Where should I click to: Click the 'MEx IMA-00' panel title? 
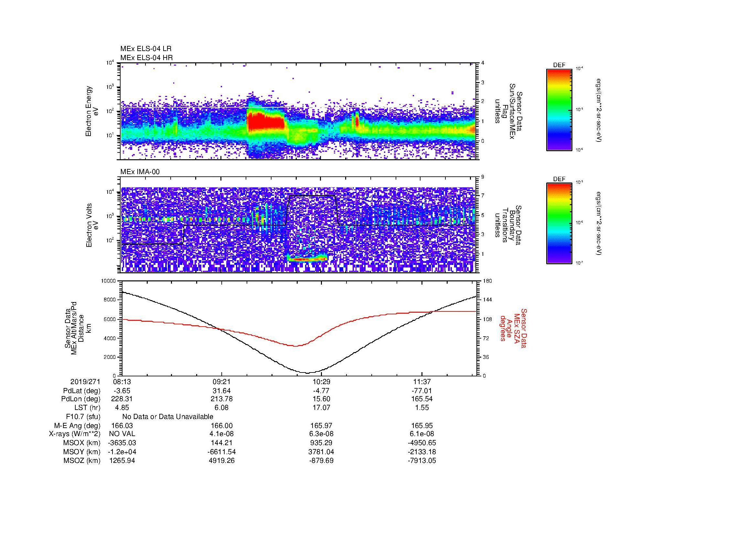(x=140, y=172)
